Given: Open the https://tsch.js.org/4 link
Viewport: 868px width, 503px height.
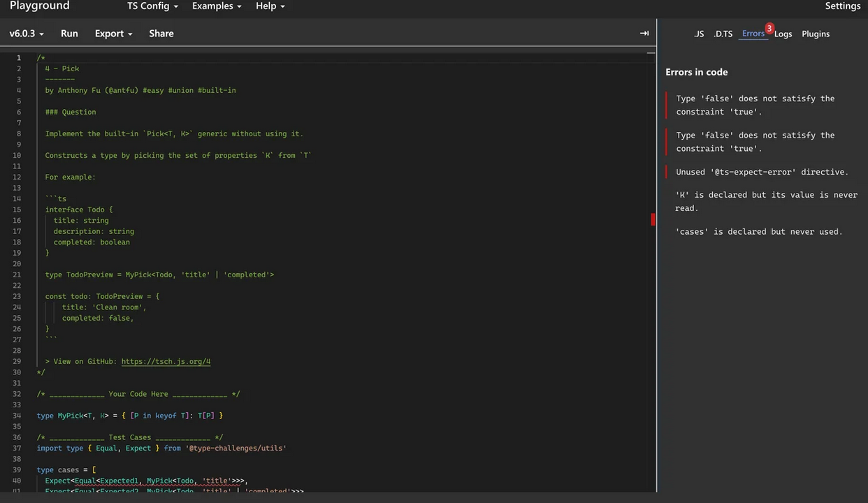Looking at the screenshot, I should pos(166,361).
